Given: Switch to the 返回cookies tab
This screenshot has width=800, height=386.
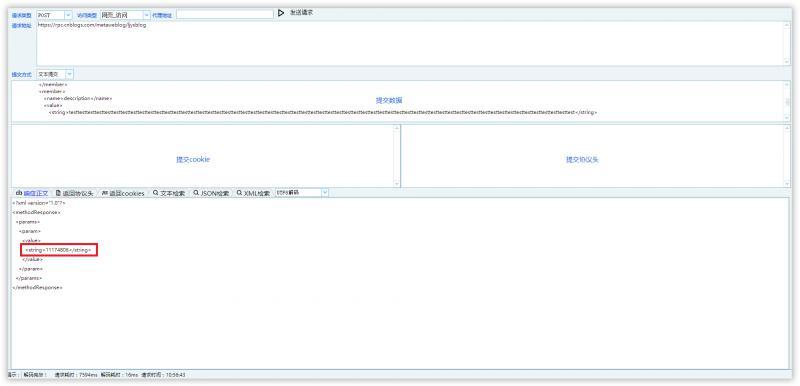Looking at the screenshot, I should click(x=123, y=193).
